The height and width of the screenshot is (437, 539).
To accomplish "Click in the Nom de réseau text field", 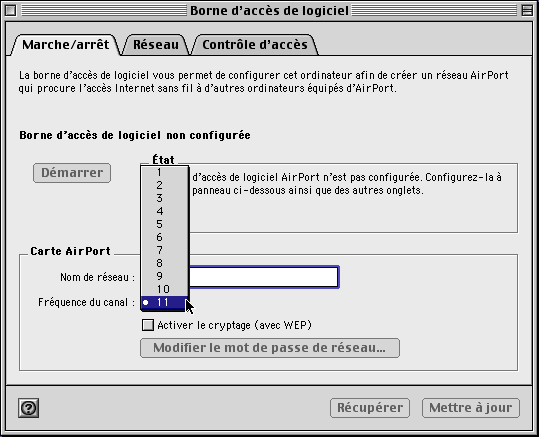I will click(264, 277).
